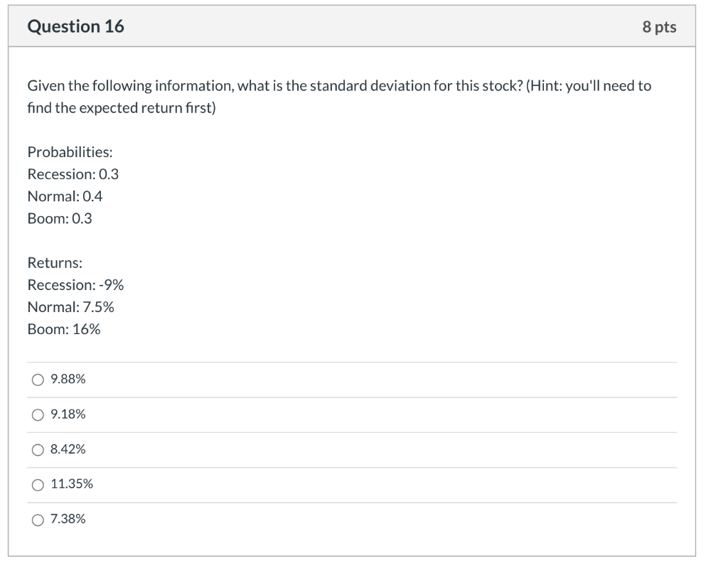Click the Boom: 16% return line

pyautogui.click(x=64, y=329)
